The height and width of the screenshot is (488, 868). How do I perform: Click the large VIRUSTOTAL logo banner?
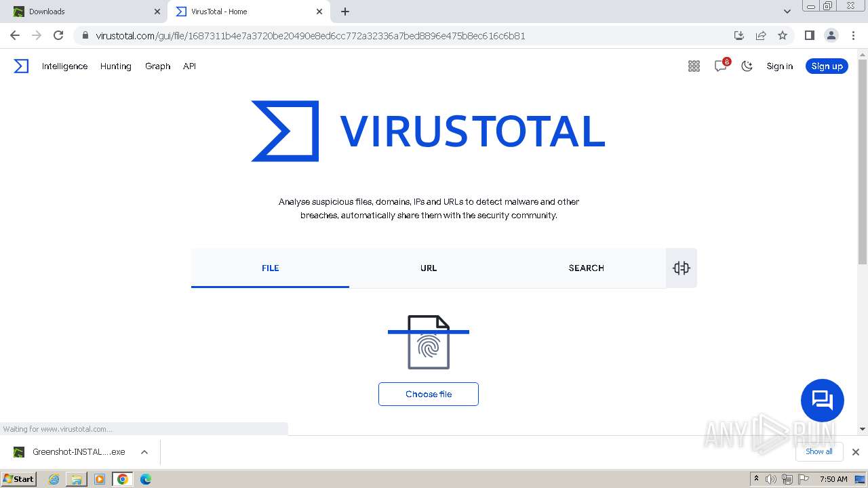[428, 131]
